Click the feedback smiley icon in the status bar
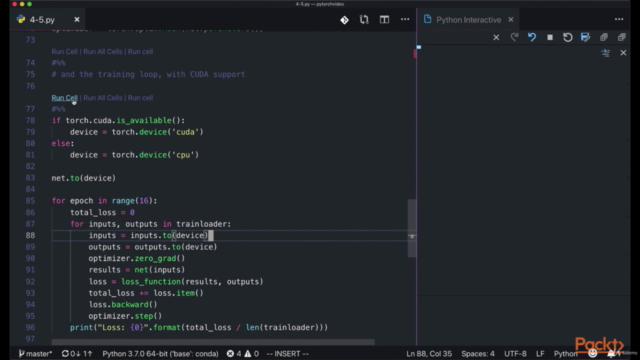640x360 pixels. coord(593,354)
